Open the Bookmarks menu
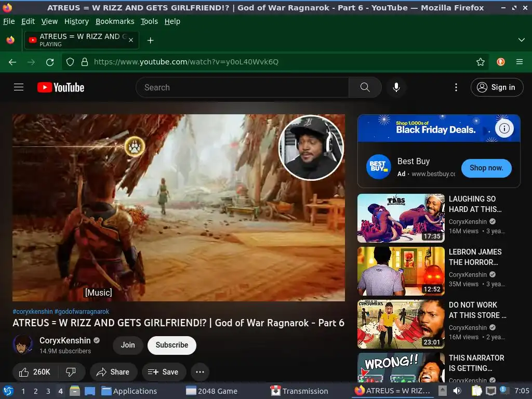This screenshot has width=532, height=399. [x=115, y=21]
